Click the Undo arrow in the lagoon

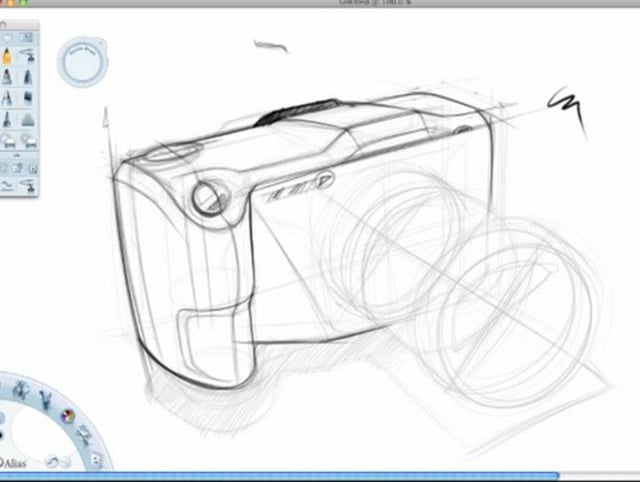coord(52,462)
